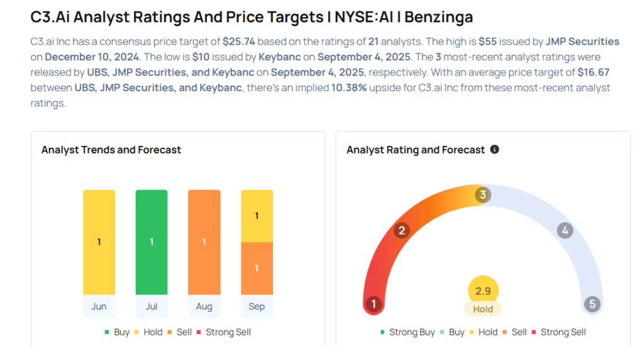Image resolution: width=644 pixels, height=346 pixels.
Task: Select the Sep month label
Action: click(257, 307)
